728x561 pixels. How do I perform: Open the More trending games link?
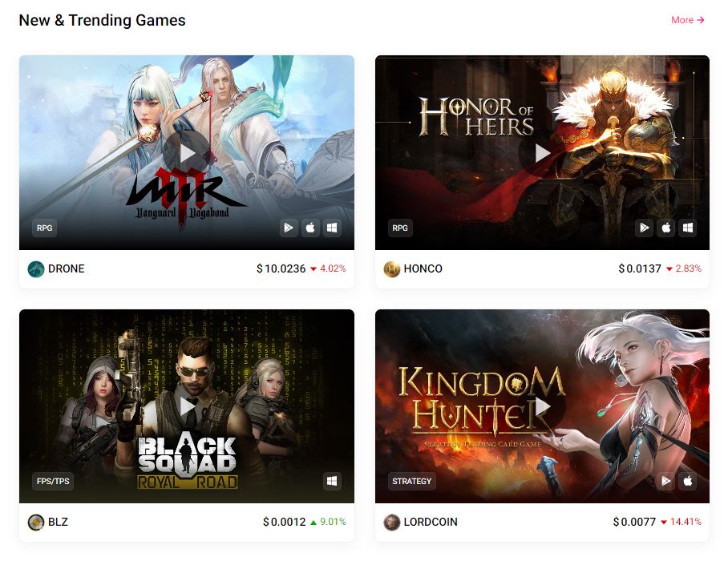(x=688, y=20)
